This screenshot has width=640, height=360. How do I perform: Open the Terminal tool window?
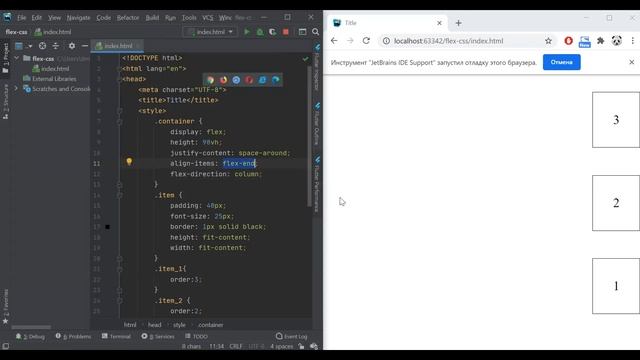[116, 336]
